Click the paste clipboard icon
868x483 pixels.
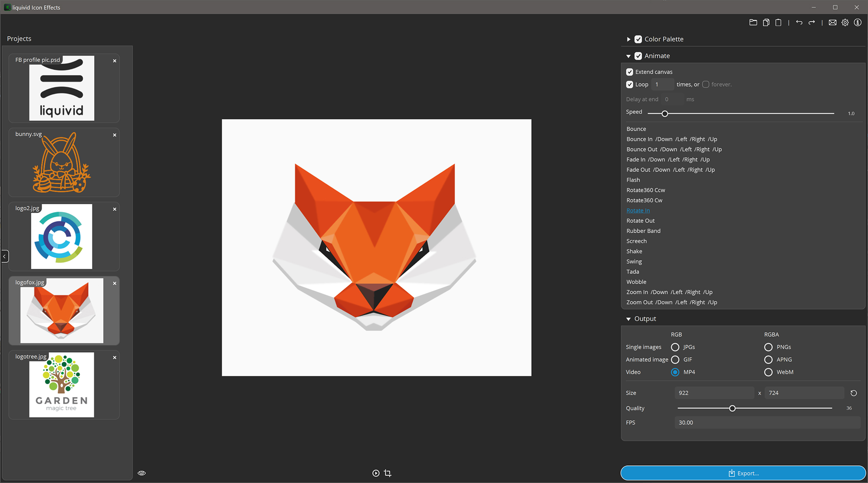[x=778, y=22]
